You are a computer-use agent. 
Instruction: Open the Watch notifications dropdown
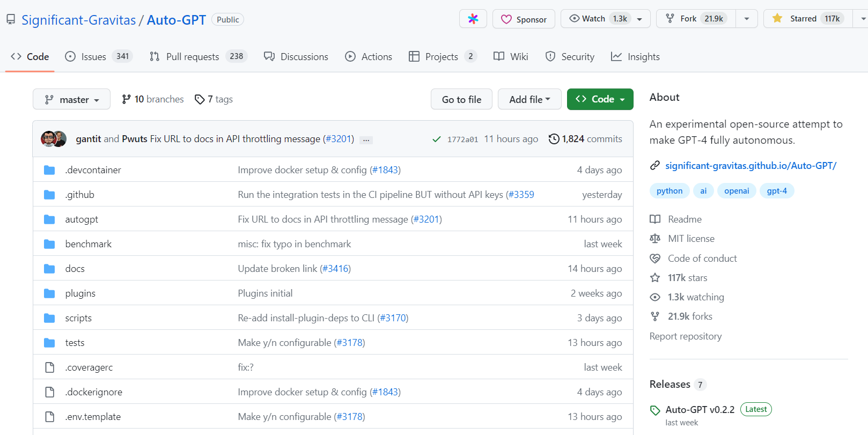pyautogui.click(x=605, y=19)
